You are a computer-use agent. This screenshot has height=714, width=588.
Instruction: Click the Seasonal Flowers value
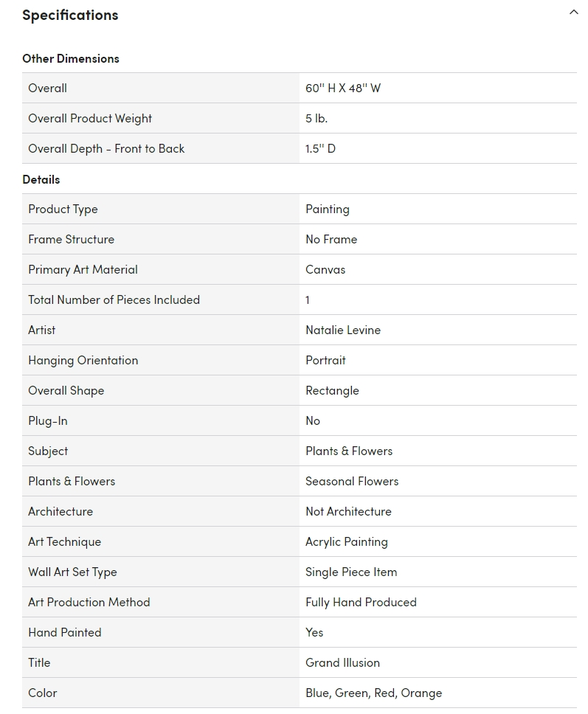point(352,482)
